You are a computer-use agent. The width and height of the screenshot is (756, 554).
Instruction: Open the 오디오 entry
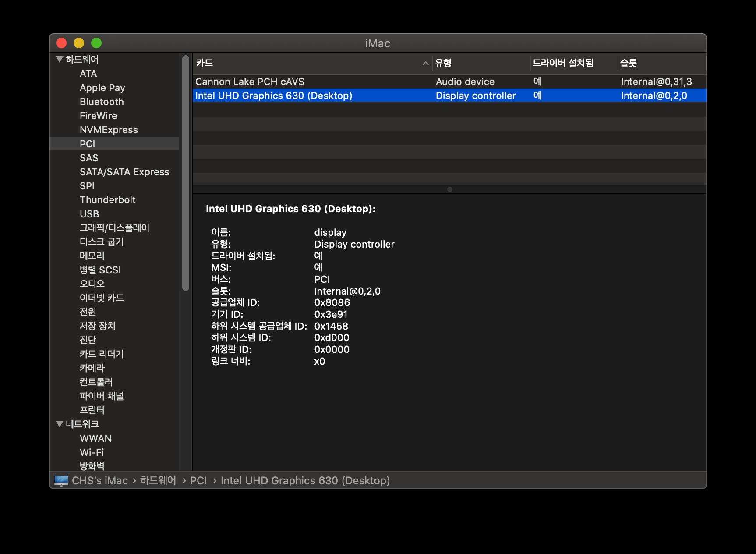click(92, 284)
